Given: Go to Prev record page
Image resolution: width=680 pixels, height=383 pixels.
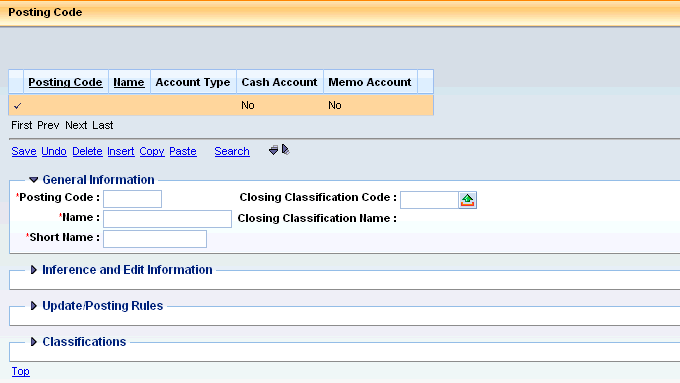Looking at the screenshot, I should (48, 125).
